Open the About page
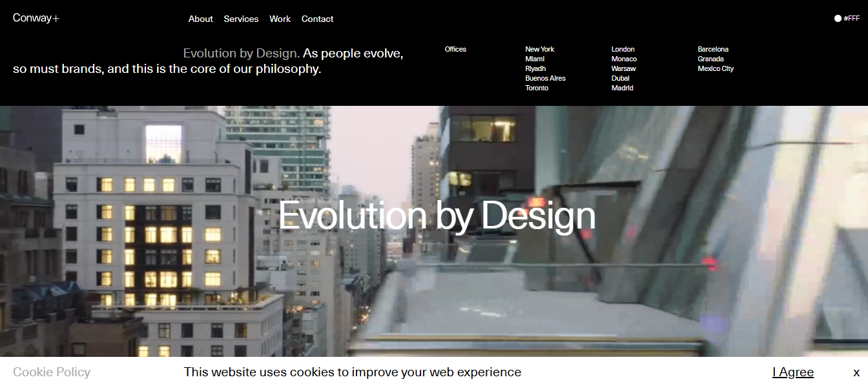The image size is (868, 384). [x=200, y=19]
